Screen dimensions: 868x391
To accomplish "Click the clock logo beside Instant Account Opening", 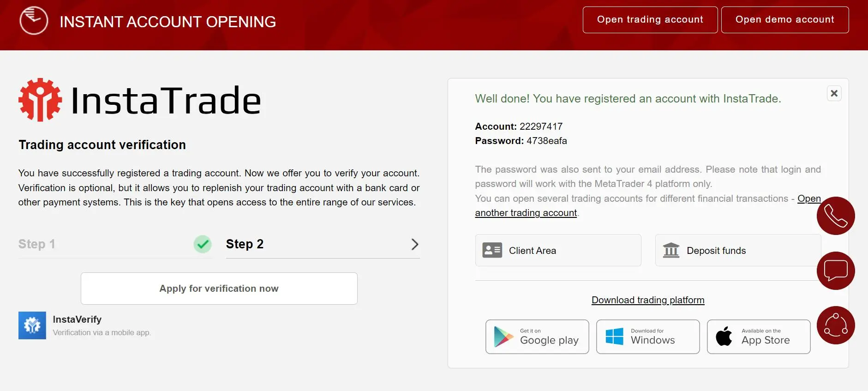I will (x=34, y=21).
